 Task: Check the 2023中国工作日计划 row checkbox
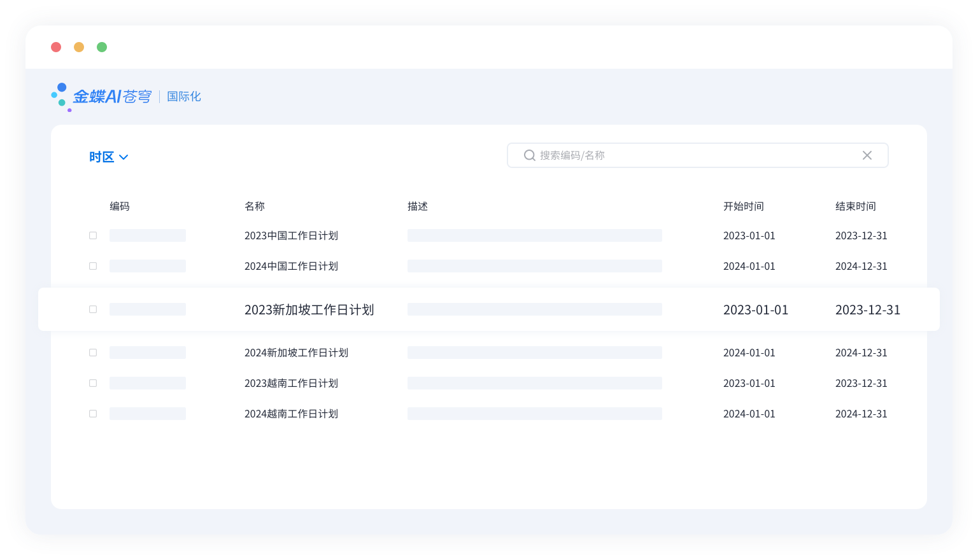click(93, 235)
